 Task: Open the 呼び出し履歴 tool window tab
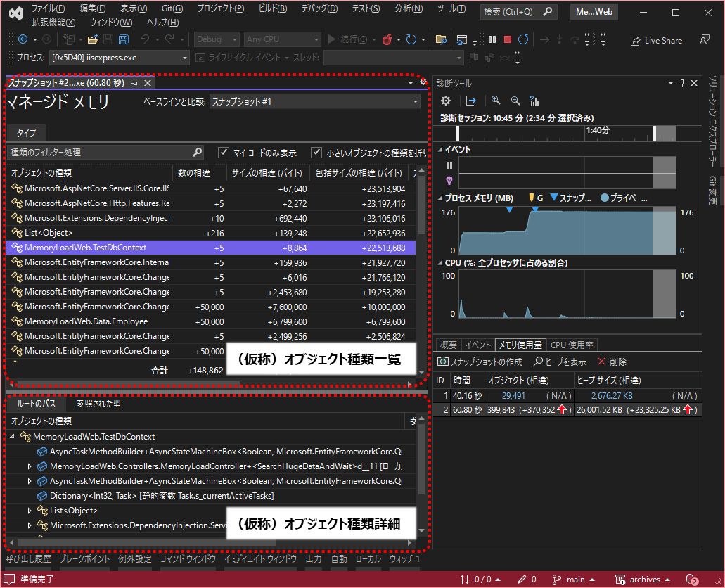[28, 559]
